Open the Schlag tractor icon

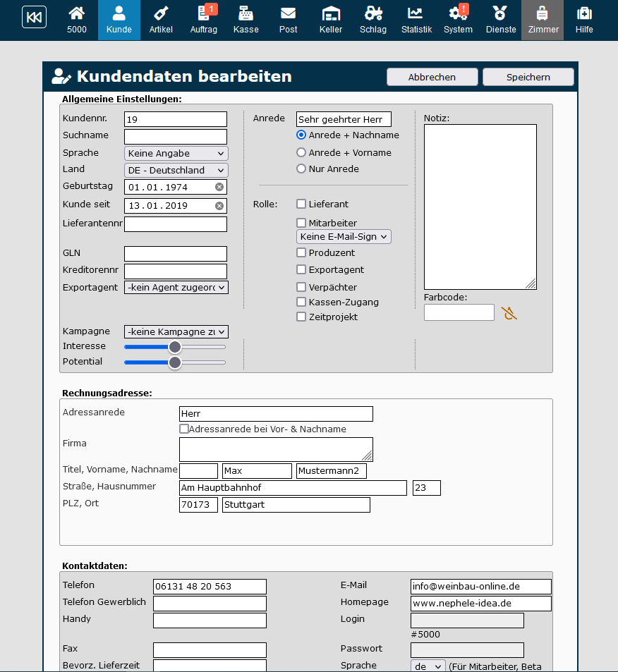(x=373, y=13)
